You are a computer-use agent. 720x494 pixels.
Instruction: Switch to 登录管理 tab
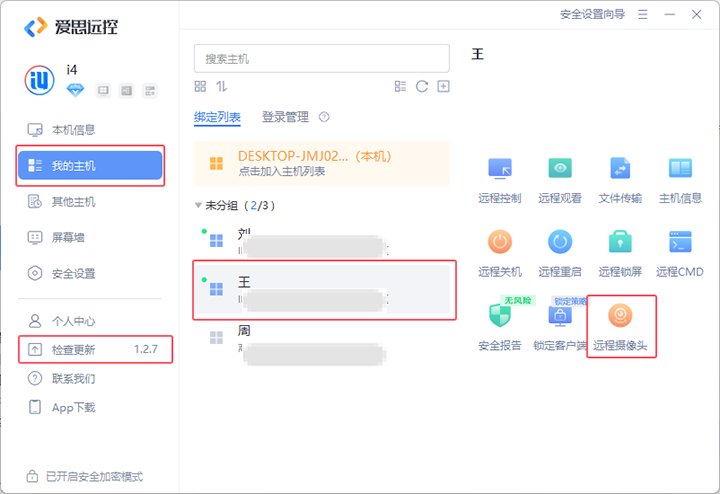tap(285, 117)
